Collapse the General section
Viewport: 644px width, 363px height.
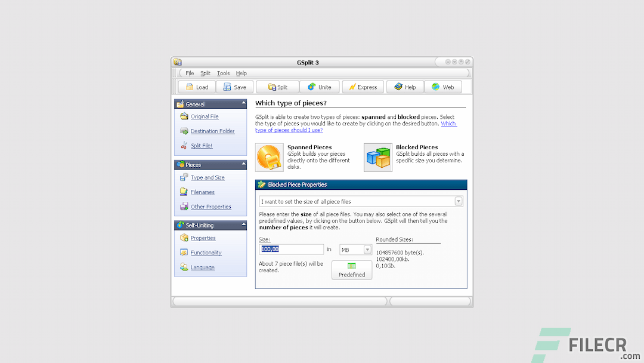[x=243, y=103]
